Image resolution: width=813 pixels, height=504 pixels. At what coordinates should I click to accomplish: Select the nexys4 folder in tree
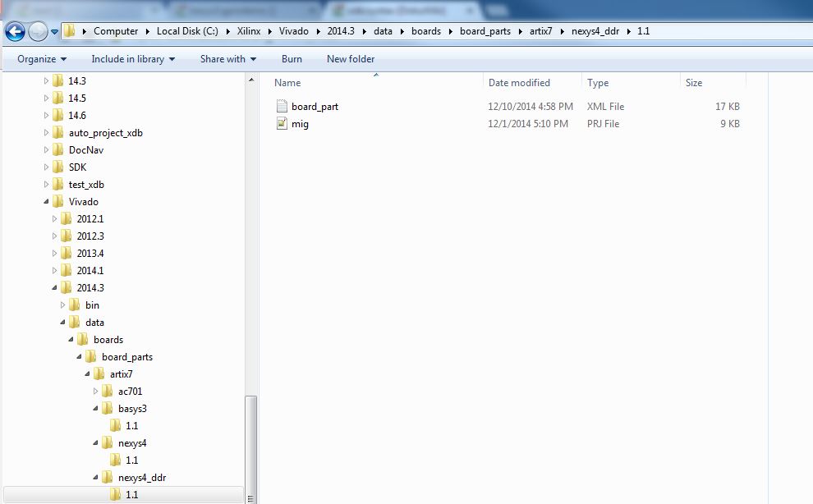tap(132, 442)
